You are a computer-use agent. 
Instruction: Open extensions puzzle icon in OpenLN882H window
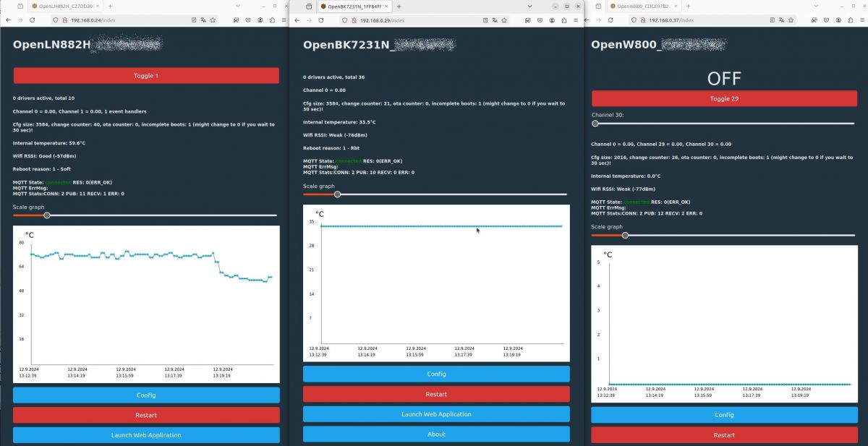click(x=272, y=20)
